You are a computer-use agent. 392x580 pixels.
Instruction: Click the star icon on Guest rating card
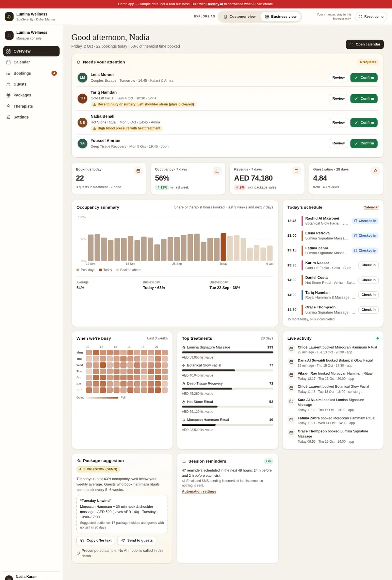(375, 171)
